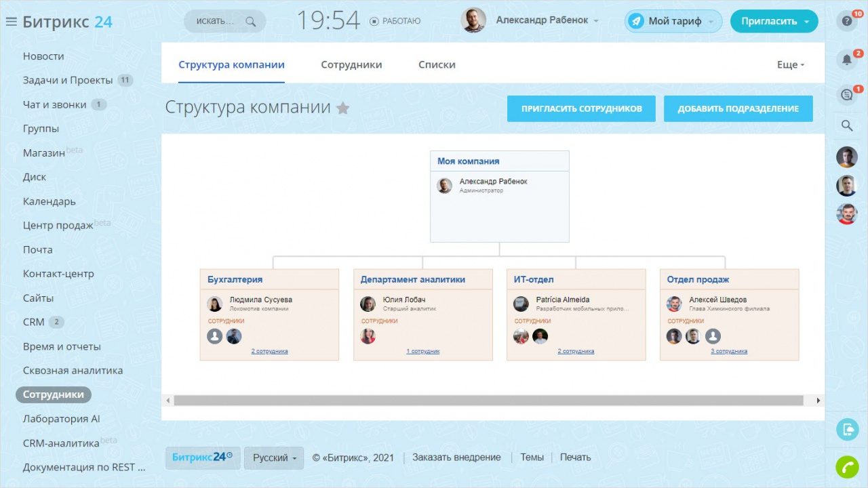Open 1 сотрудник link in Департамент аналитики
The height and width of the screenshot is (488, 868).
(x=422, y=351)
